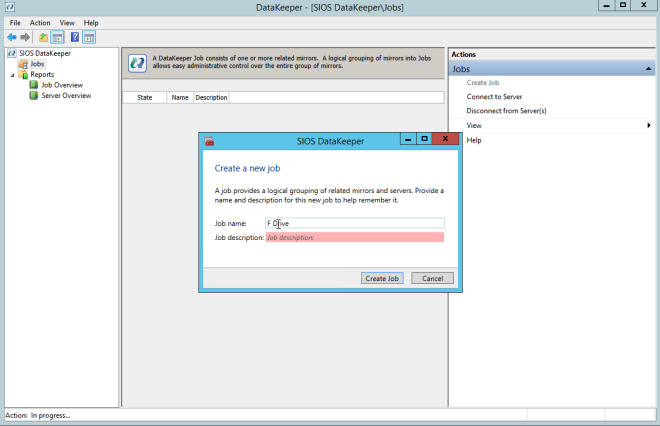Screen dimensions: 660x426
Task: Sort by the Name column header
Action: (180, 98)
